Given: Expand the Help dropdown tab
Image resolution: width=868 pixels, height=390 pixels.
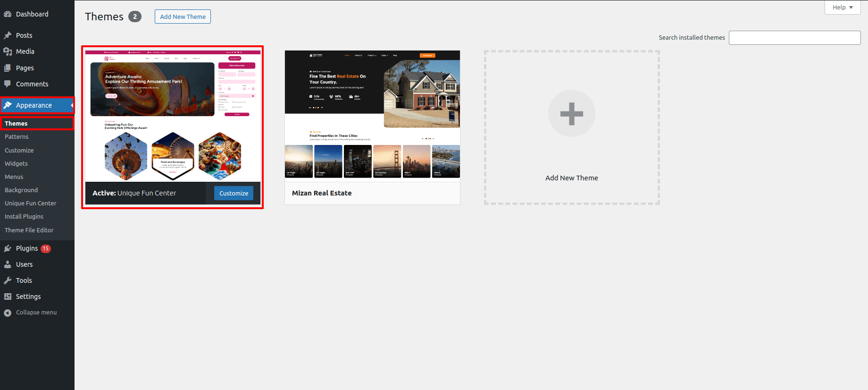Looking at the screenshot, I should (843, 7).
